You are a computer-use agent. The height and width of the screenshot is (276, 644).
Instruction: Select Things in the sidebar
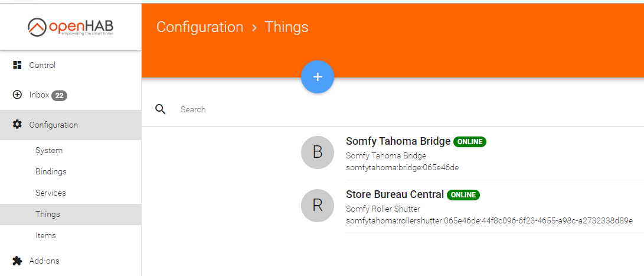(48, 215)
